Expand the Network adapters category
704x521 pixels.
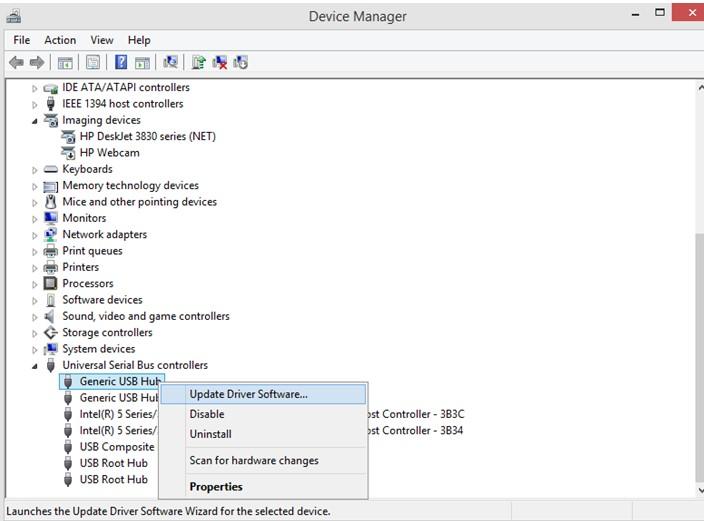point(35,235)
